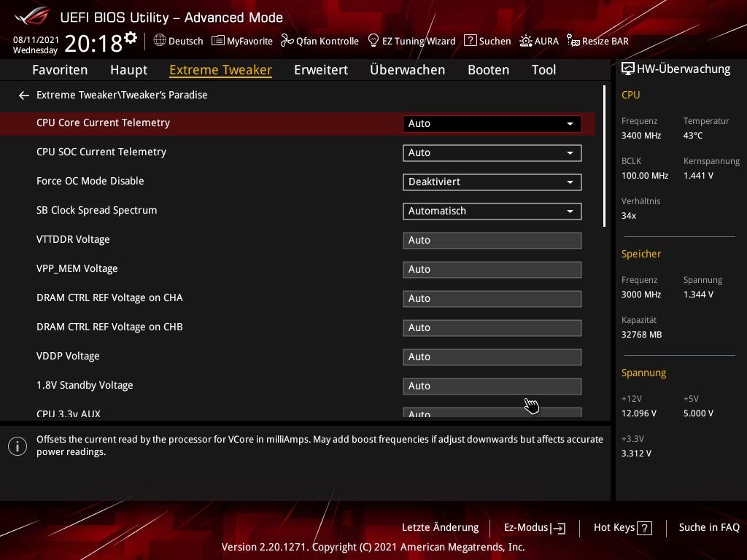Image resolution: width=747 pixels, height=560 pixels.
Task: Select CPU SOC Current Telemetry label
Action: point(101,152)
